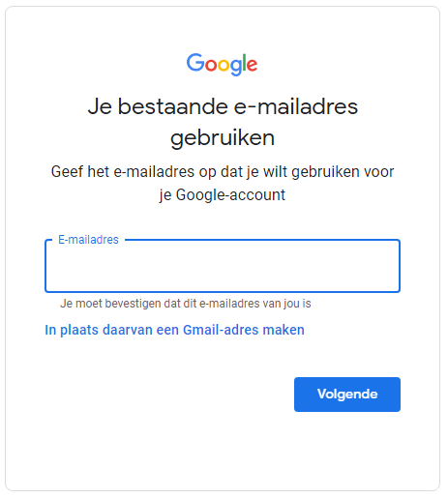The height and width of the screenshot is (498, 448).
Task: Click the Volgende button
Action: (347, 395)
